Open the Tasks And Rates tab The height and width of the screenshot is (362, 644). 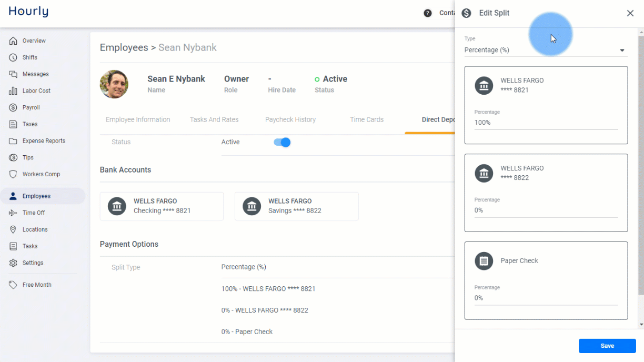[214, 119]
